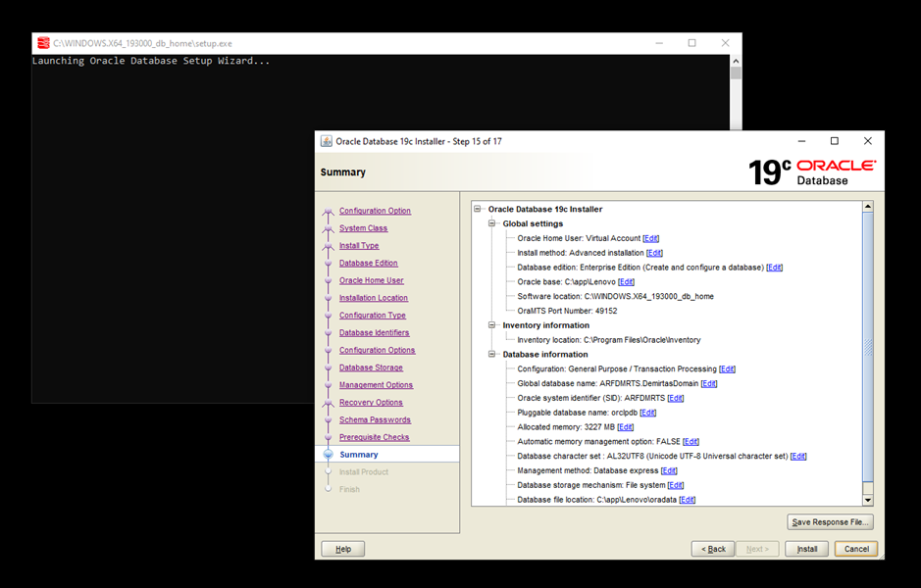Open the Recovery Options step

point(371,403)
